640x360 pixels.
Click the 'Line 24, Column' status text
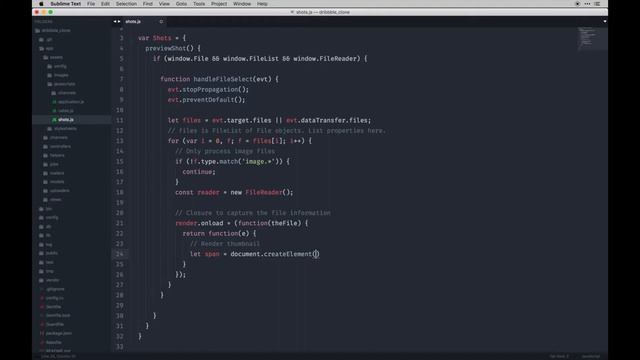tap(58, 356)
